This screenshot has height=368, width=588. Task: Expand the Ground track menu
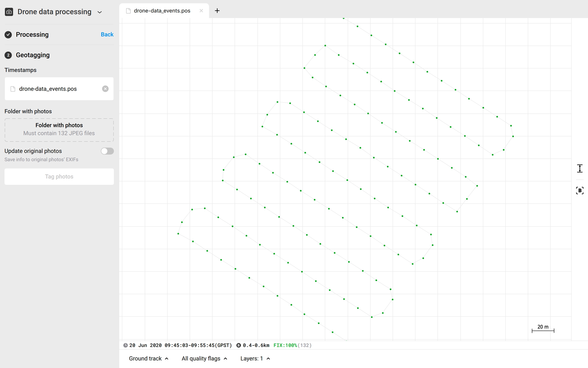click(x=149, y=359)
